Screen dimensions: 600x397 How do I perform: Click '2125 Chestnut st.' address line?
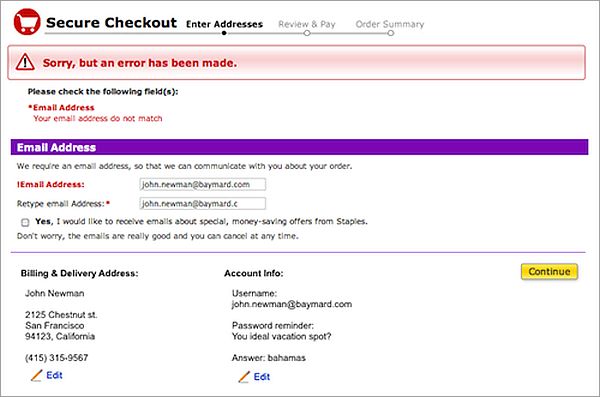coord(61,315)
